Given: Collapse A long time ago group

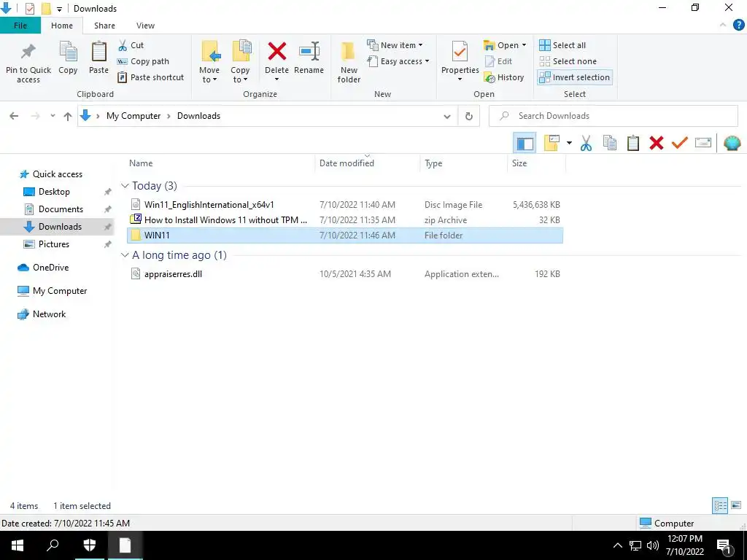Looking at the screenshot, I should pos(125,255).
